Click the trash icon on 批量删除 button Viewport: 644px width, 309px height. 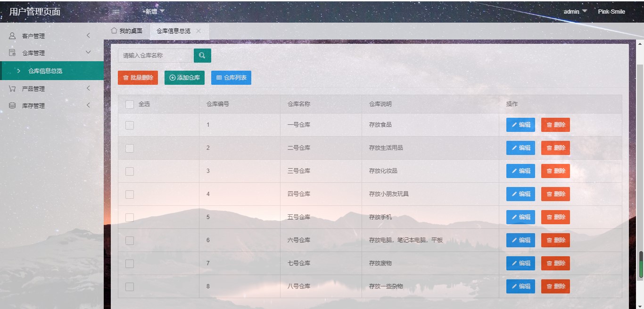click(125, 77)
